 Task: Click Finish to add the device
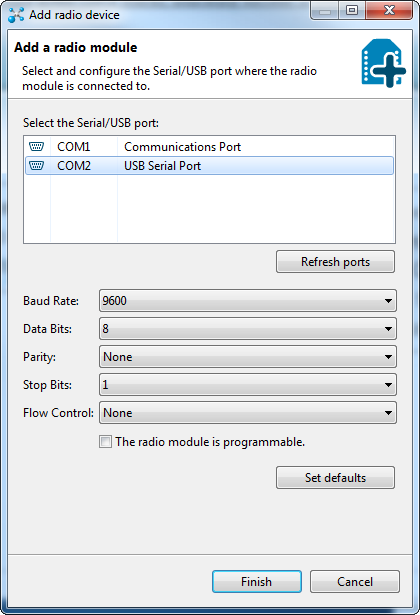(257, 582)
